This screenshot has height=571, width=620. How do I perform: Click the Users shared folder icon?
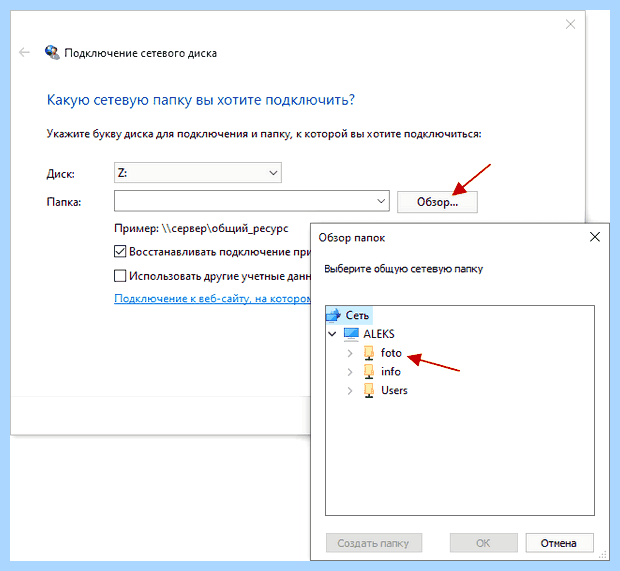pyautogui.click(x=369, y=390)
